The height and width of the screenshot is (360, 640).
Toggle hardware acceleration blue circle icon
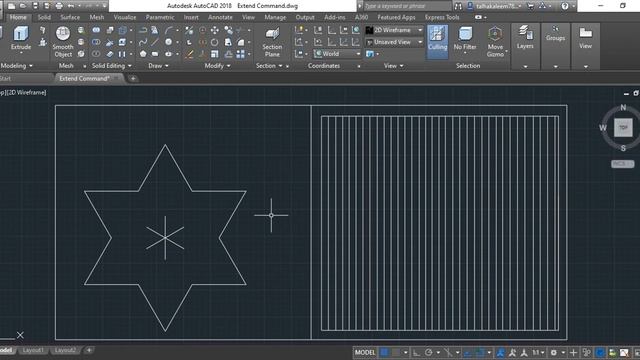click(x=600, y=353)
